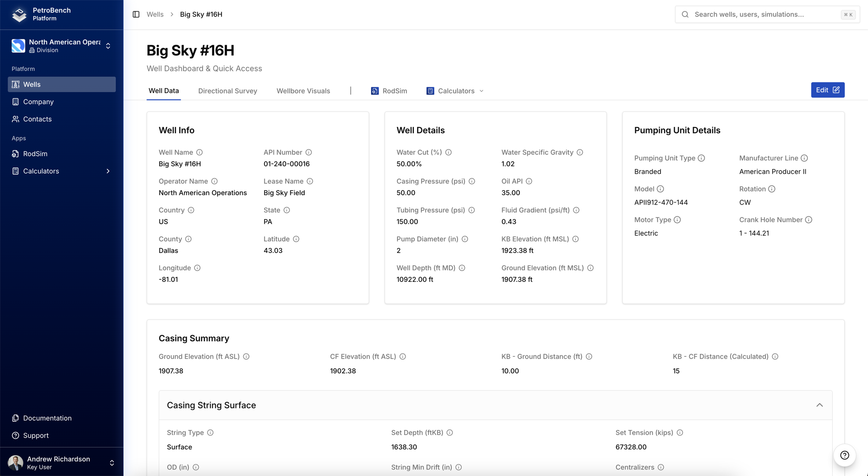Select well depth value 10922.00 ft
The height and width of the screenshot is (476, 868).
415,280
